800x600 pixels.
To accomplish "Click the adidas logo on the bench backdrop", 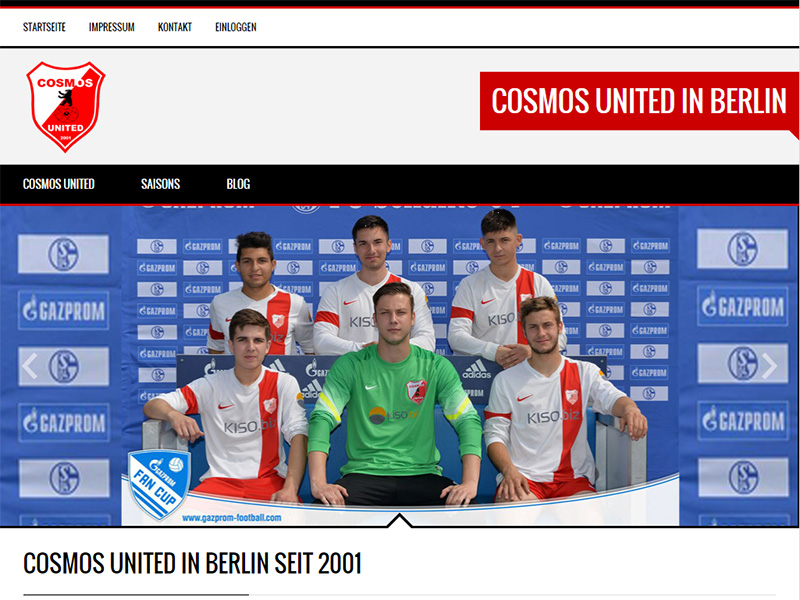I will point(477,369).
